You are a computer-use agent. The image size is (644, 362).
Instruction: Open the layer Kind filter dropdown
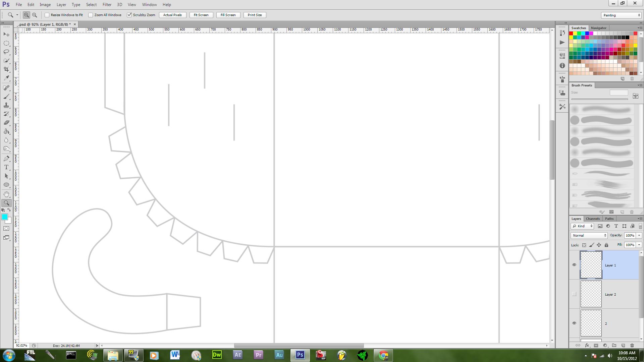[583, 226]
